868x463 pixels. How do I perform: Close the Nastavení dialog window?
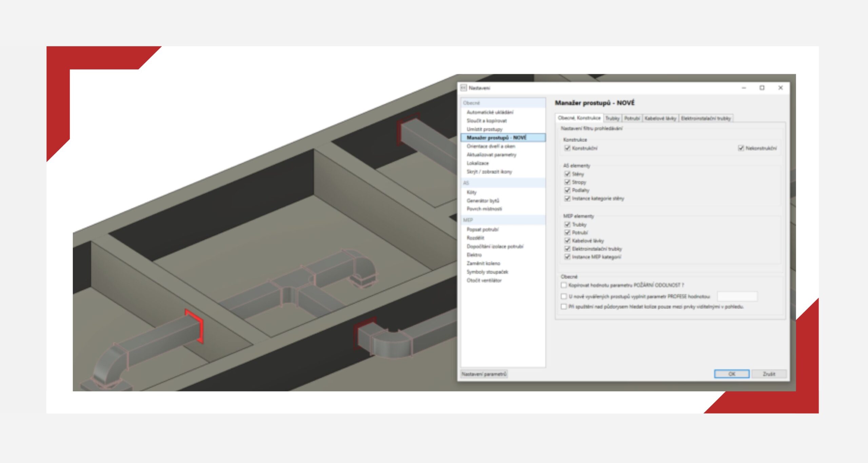click(780, 88)
